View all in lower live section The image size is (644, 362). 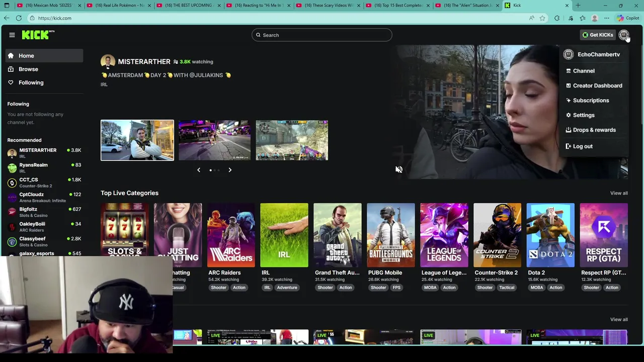pyautogui.click(x=619, y=319)
